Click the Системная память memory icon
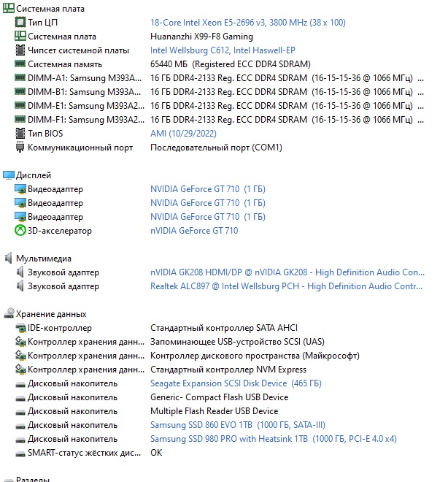This screenshot has width=448, height=482. pyautogui.click(x=20, y=64)
